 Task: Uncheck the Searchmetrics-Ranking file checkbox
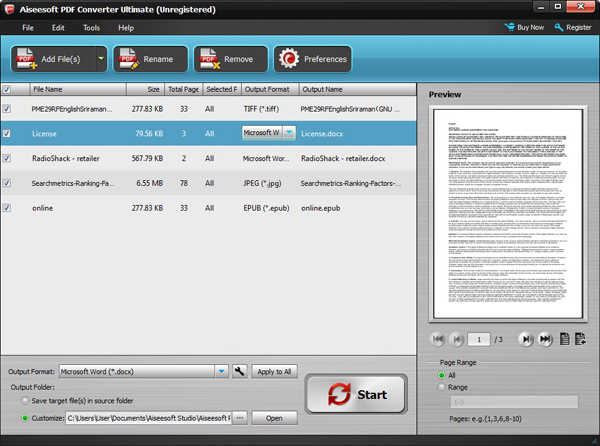[7, 183]
